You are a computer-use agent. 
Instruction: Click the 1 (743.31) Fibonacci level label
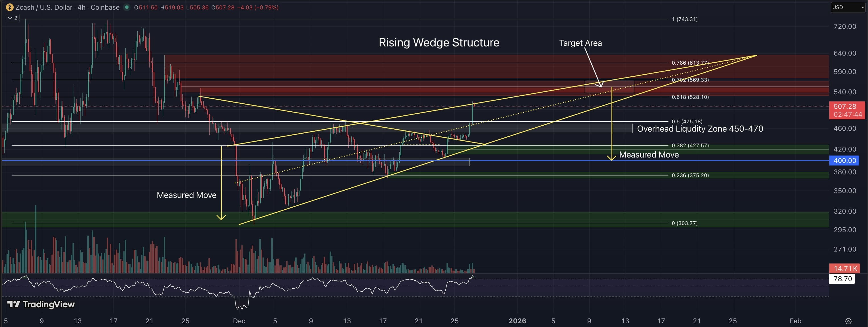coord(684,19)
